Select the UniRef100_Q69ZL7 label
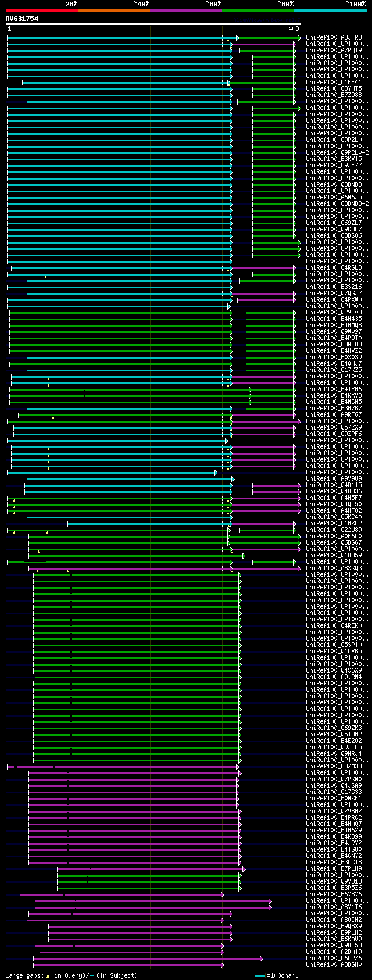The image size is (372, 980). pyautogui.click(x=334, y=223)
